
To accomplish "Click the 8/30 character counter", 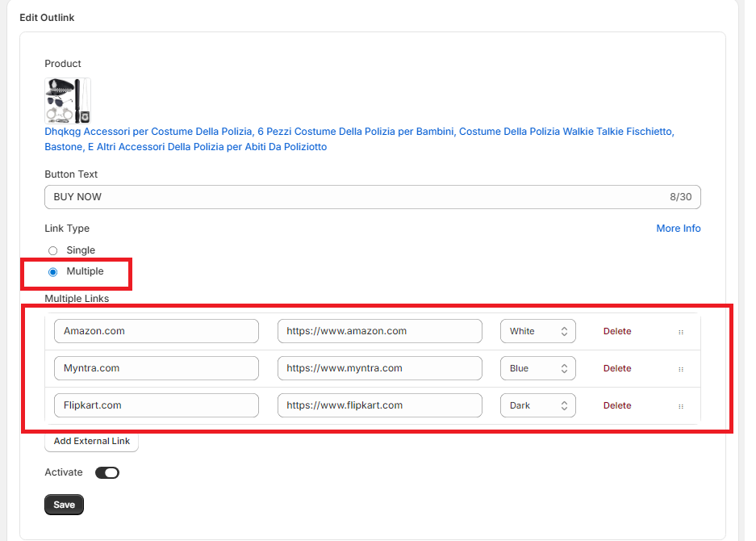I will (x=680, y=197).
